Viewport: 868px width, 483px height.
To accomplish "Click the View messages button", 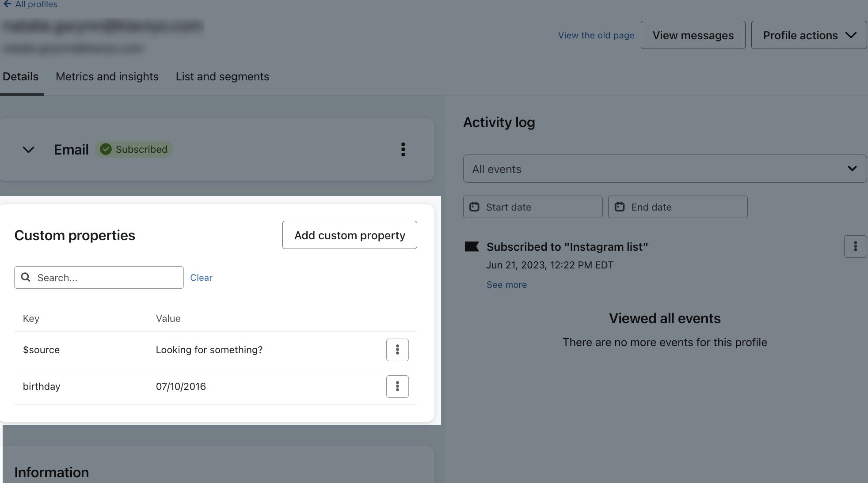I will point(693,34).
